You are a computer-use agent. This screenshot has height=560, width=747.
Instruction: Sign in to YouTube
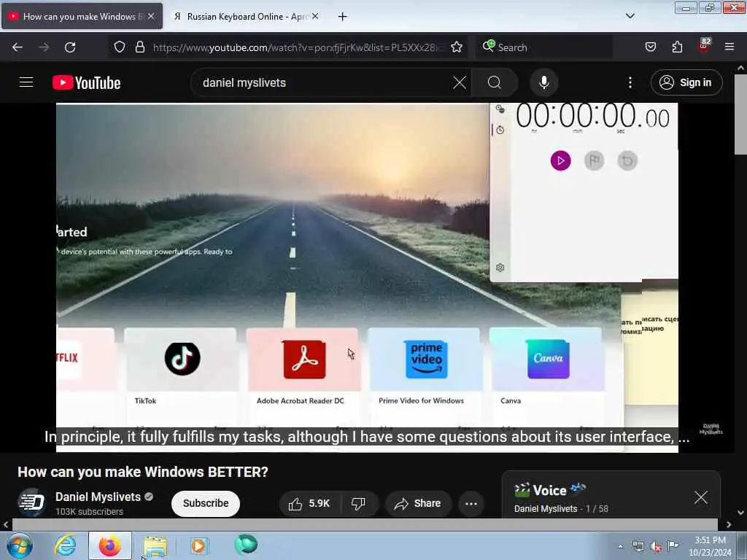click(686, 82)
